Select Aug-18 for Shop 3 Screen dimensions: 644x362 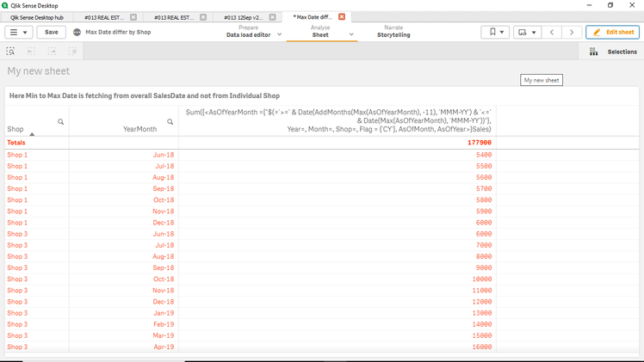163,256
